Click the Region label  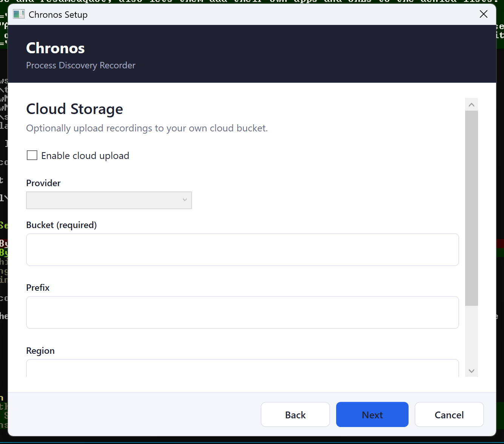(40, 351)
